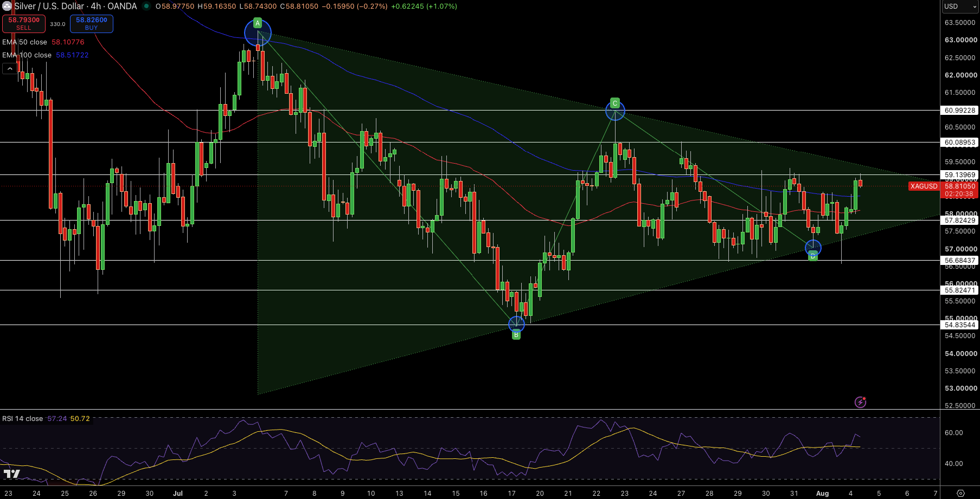Image resolution: width=980 pixels, height=499 pixels.
Task: Select pattern point D marker near the bottom trendline
Action: (x=812, y=255)
